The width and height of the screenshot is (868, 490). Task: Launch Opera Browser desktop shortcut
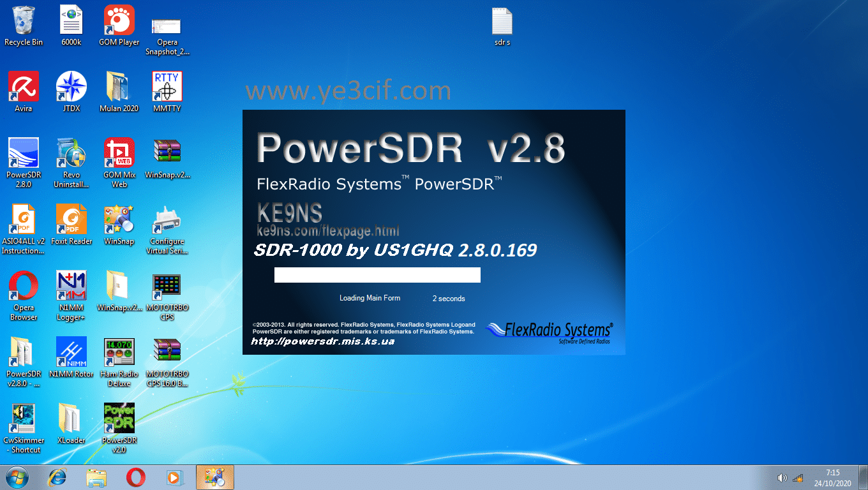(24, 295)
